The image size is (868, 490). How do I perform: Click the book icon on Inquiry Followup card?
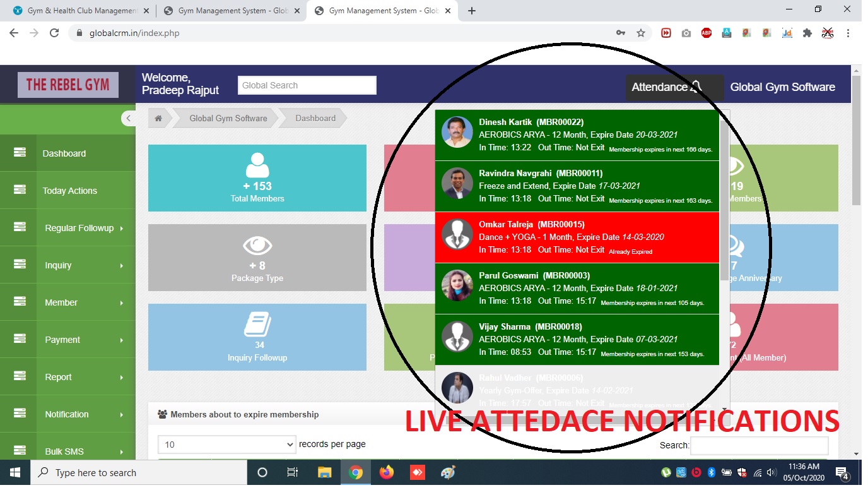pos(257,325)
